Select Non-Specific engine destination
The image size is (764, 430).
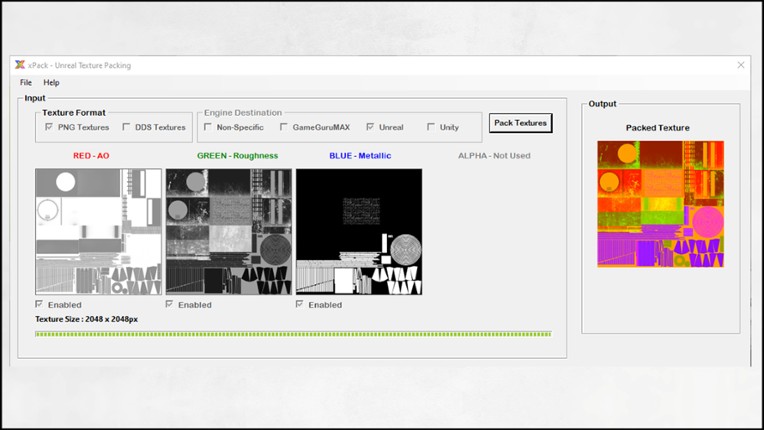pos(208,127)
